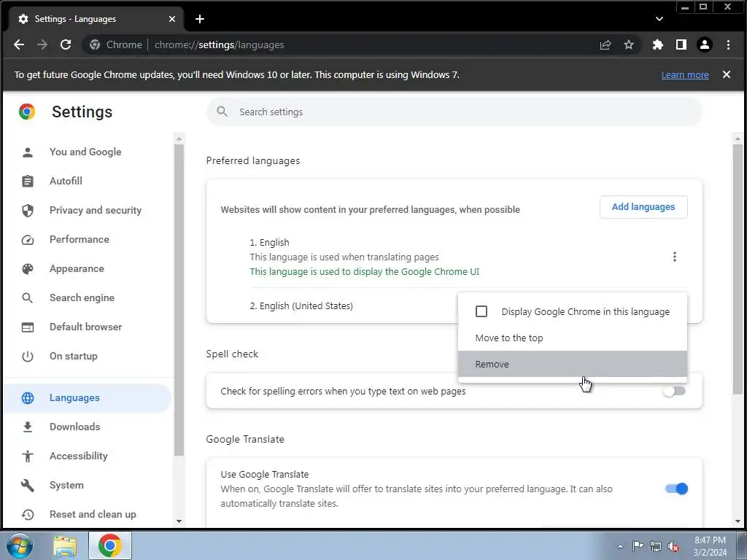Select the Languages sidebar item
Image resolution: width=747 pixels, height=560 pixels.
(88, 397)
